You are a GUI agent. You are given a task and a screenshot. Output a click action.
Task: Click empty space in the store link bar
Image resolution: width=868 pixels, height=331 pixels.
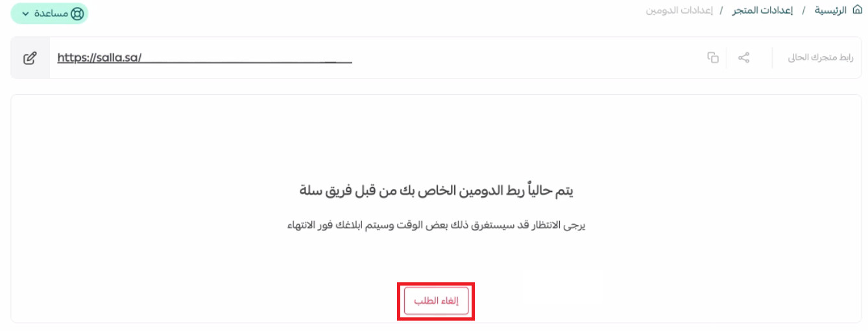(x=519, y=58)
